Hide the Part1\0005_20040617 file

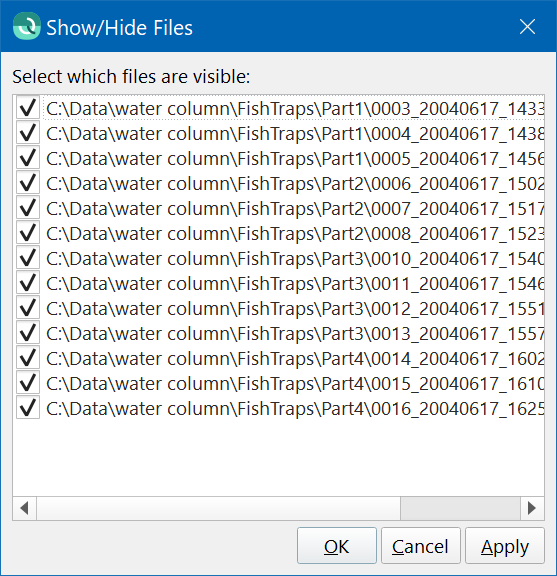28,158
